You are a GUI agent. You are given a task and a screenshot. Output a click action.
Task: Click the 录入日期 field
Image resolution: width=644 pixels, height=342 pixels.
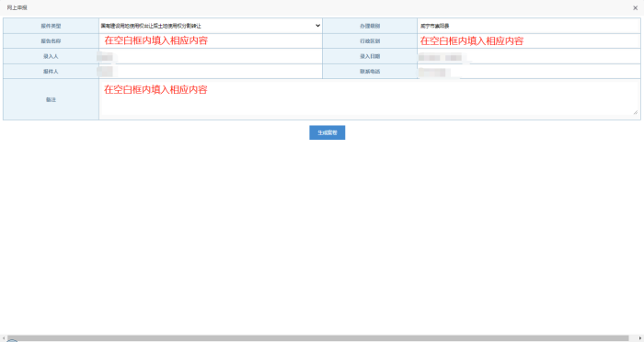(529, 56)
